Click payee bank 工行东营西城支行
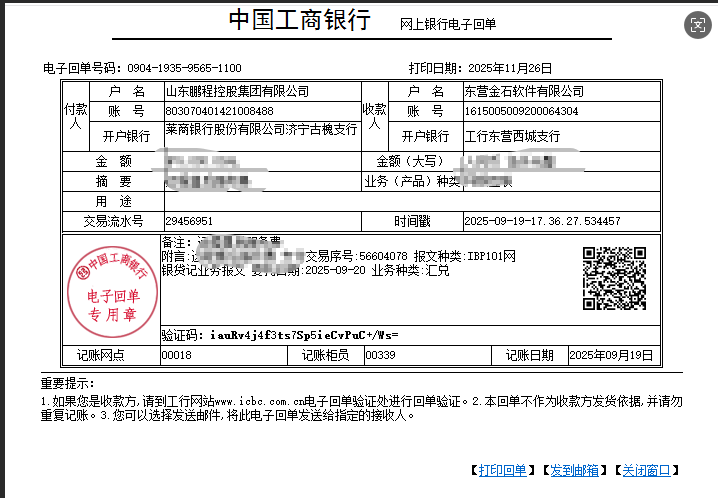Viewport: 718px width, 498px height. [511, 136]
